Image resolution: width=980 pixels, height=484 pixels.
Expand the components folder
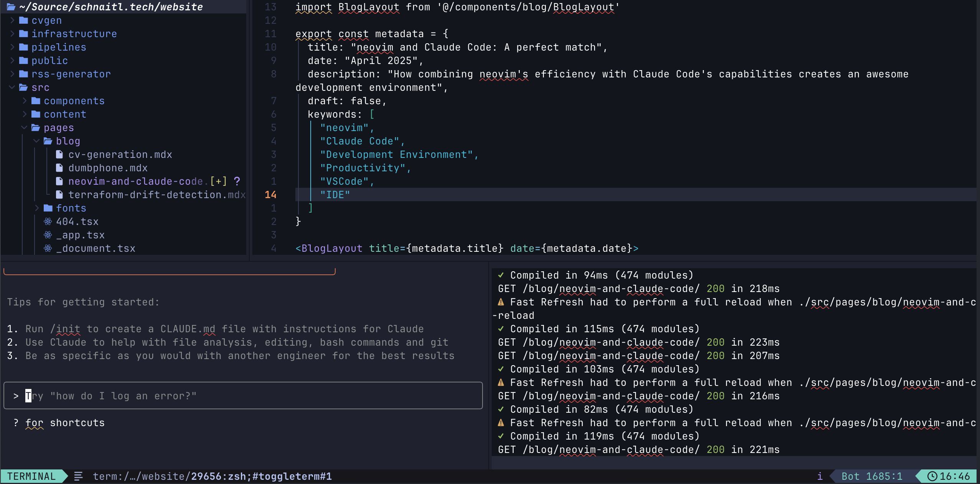click(25, 100)
